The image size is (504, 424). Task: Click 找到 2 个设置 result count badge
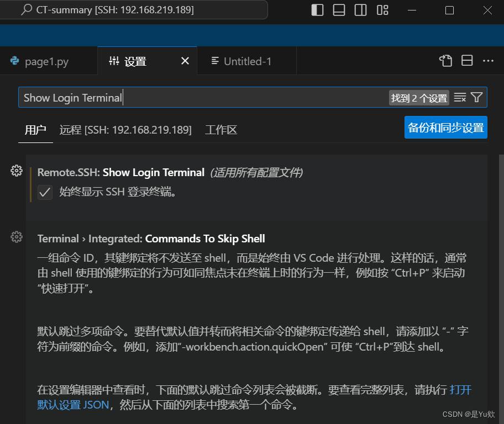pyautogui.click(x=419, y=98)
